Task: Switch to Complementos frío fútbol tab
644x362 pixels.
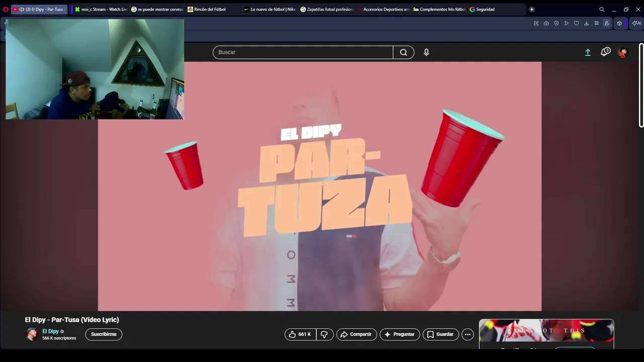Action: pyautogui.click(x=440, y=9)
